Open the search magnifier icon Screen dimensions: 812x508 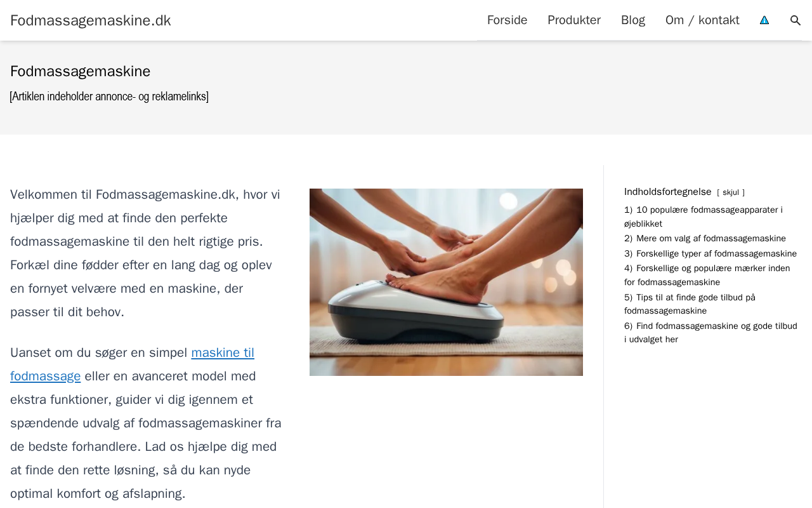(x=796, y=20)
